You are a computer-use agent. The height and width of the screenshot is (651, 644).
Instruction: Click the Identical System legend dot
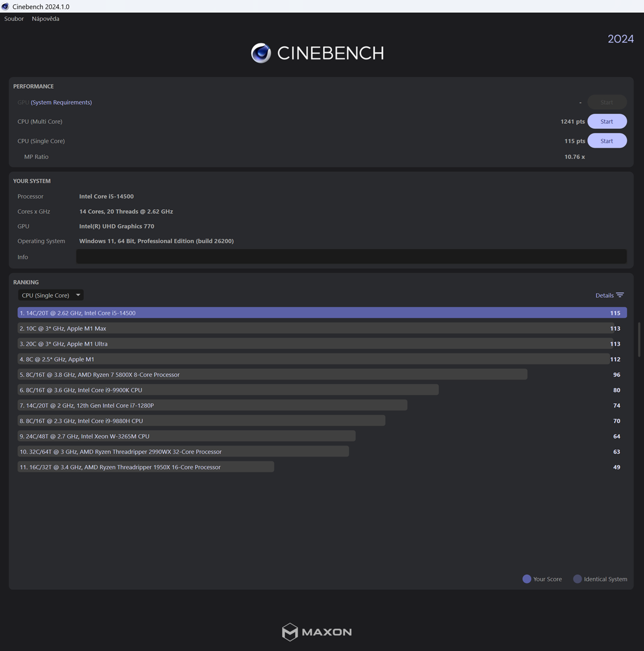point(577,579)
